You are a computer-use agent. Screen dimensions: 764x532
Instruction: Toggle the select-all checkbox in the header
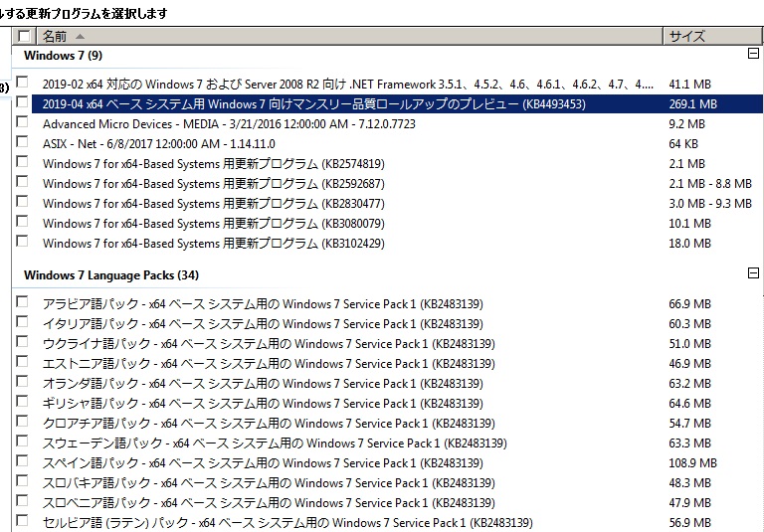click(x=24, y=36)
